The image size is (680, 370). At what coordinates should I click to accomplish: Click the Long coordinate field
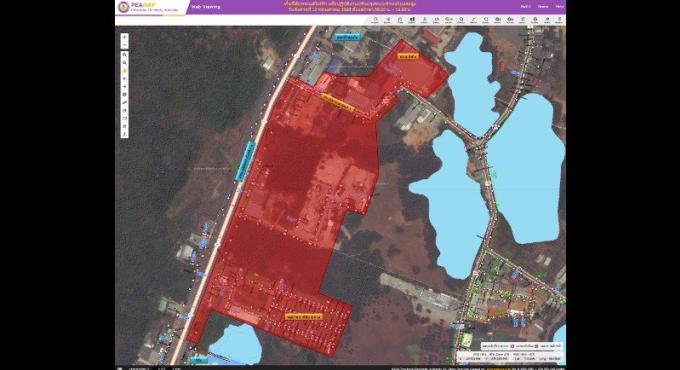pos(555,359)
